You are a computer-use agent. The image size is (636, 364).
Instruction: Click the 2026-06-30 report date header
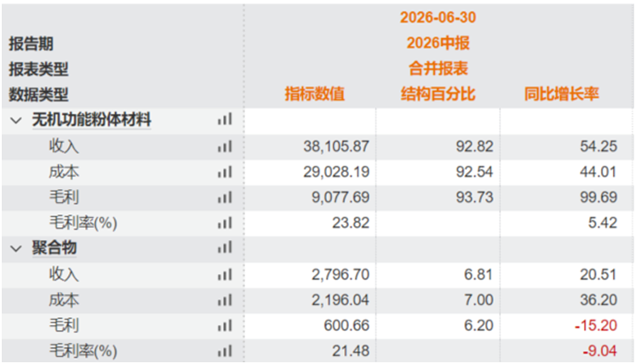pyautogui.click(x=438, y=17)
